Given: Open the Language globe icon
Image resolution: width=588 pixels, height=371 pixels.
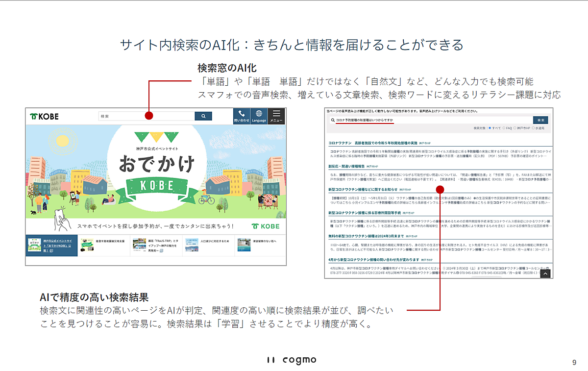Looking at the screenshot, I should (259, 116).
